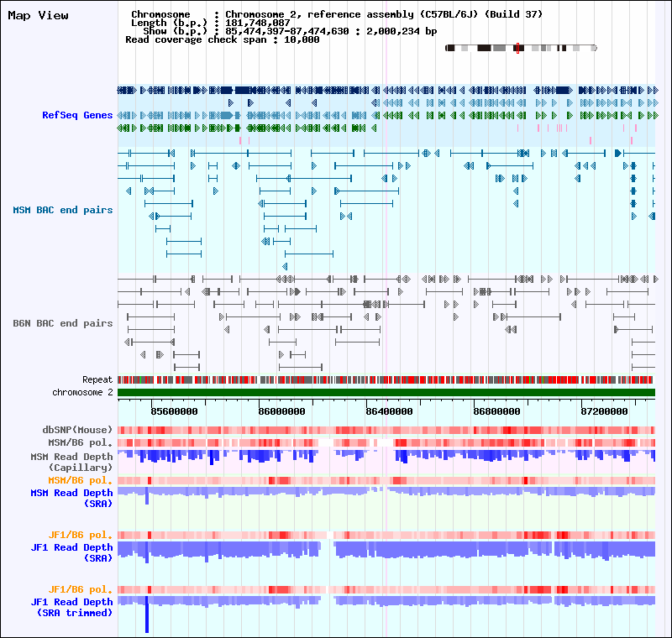
Task: Click JF1/B6 pol. label above the SRA trimmed track
Action: [80, 589]
